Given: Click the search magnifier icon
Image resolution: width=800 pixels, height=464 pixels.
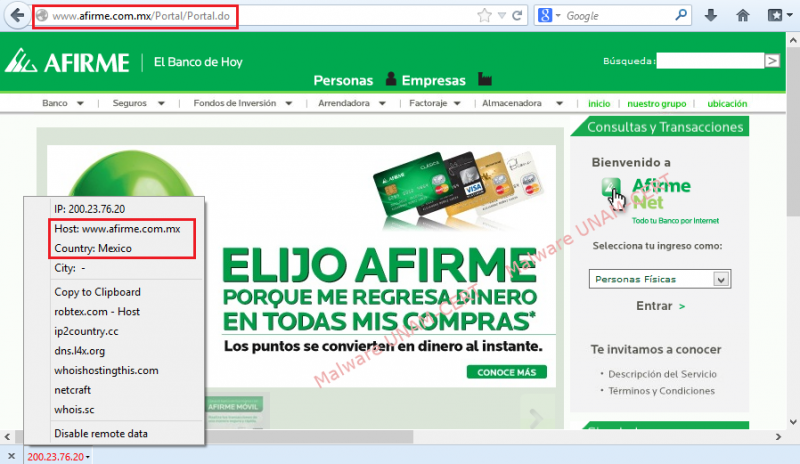Looking at the screenshot, I should 681,15.
